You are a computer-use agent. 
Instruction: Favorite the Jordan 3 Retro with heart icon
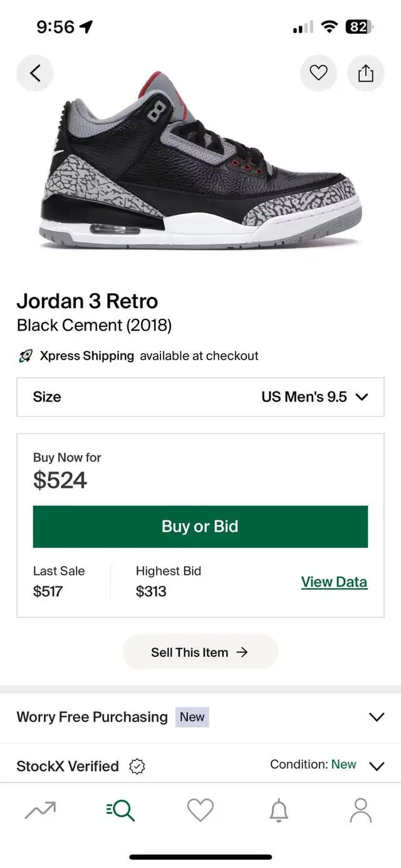point(318,73)
